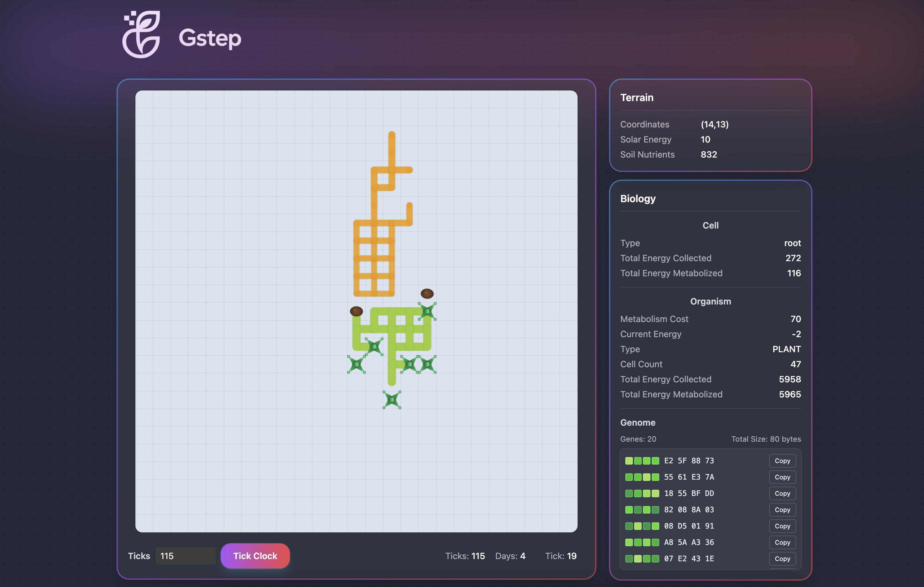Click the Gstep title text
924x587 pixels.
pos(210,38)
